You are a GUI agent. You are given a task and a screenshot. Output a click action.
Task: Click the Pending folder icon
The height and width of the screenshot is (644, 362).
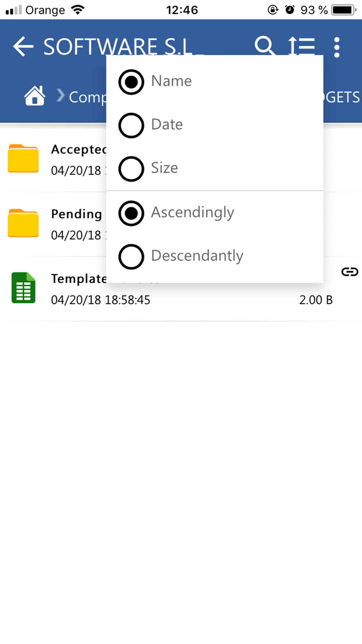[x=23, y=223]
